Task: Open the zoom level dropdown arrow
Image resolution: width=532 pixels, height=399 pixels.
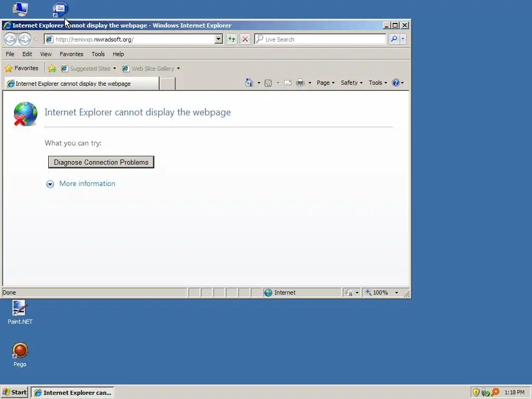Action: [x=396, y=292]
